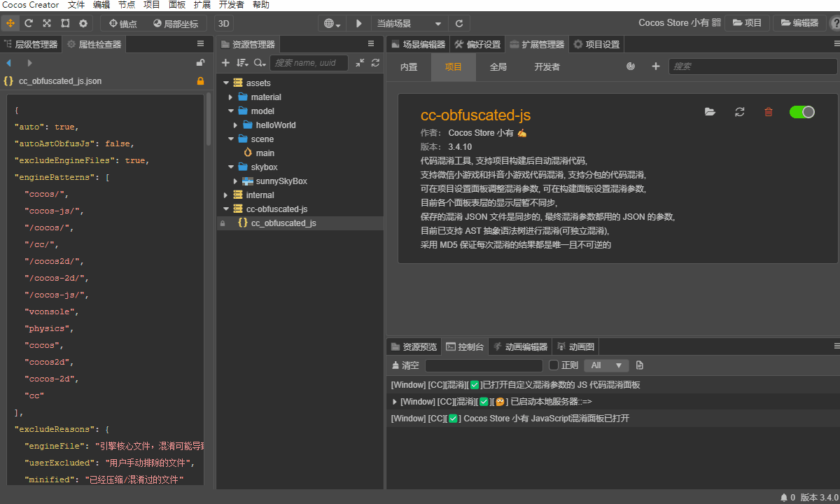Collapse the scene folder
Screen dimensions: 840x504
point(231,139)
